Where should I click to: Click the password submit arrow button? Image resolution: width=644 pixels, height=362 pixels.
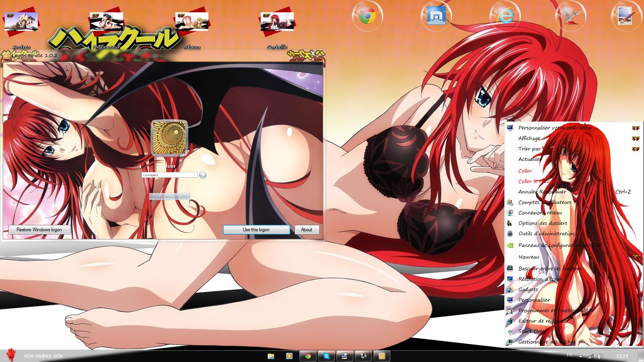coord(203,175)
